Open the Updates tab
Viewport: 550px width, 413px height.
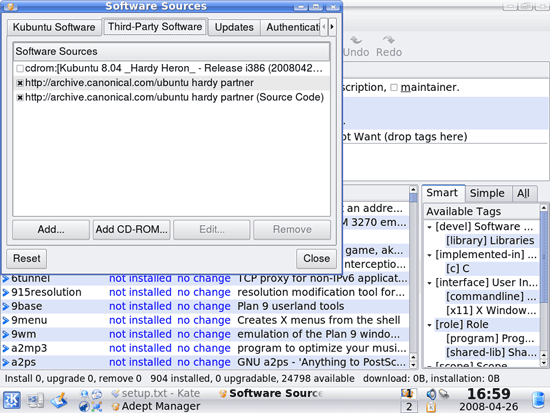(234, 27)
